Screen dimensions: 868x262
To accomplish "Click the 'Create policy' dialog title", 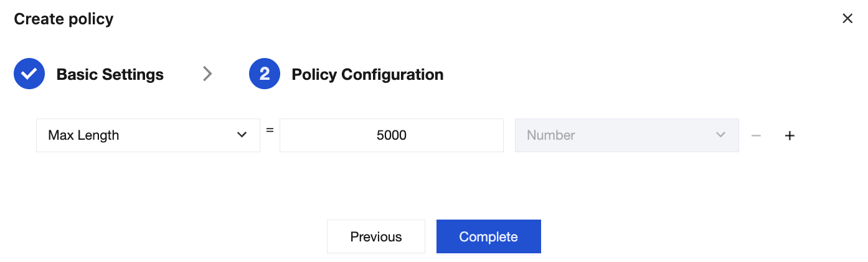I will point(64,19).
